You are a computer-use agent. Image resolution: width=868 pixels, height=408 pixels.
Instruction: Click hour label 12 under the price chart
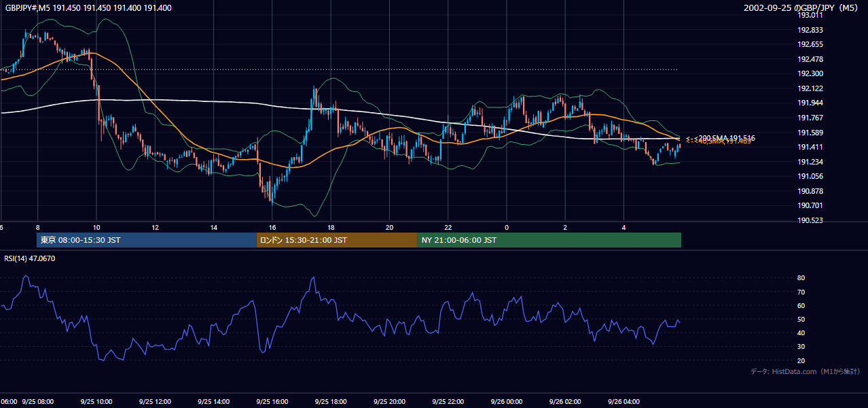[155, 228]
